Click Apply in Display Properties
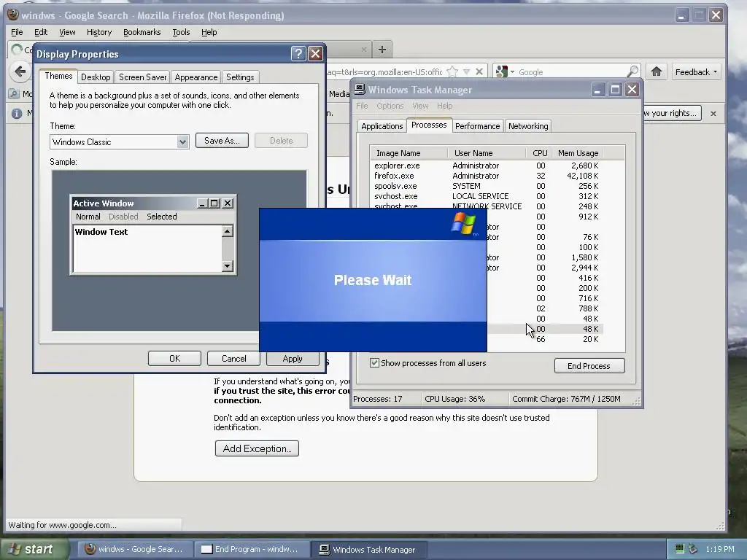 point(292,359)
